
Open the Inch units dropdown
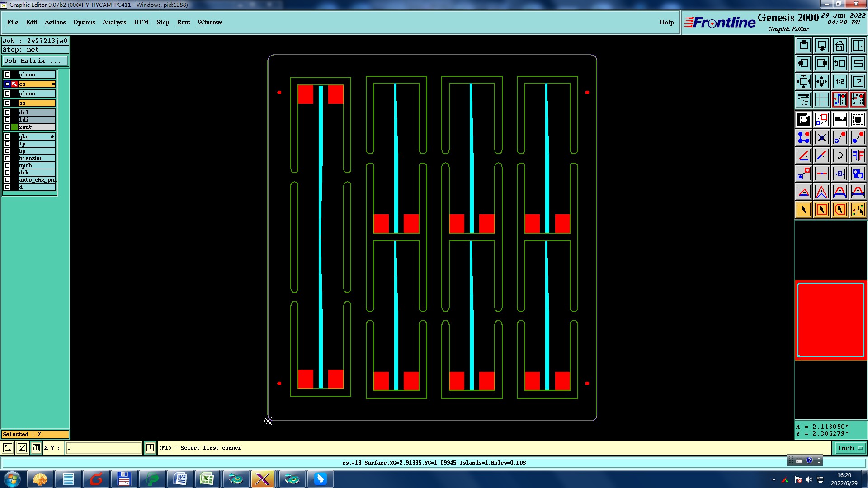(850, 448)
